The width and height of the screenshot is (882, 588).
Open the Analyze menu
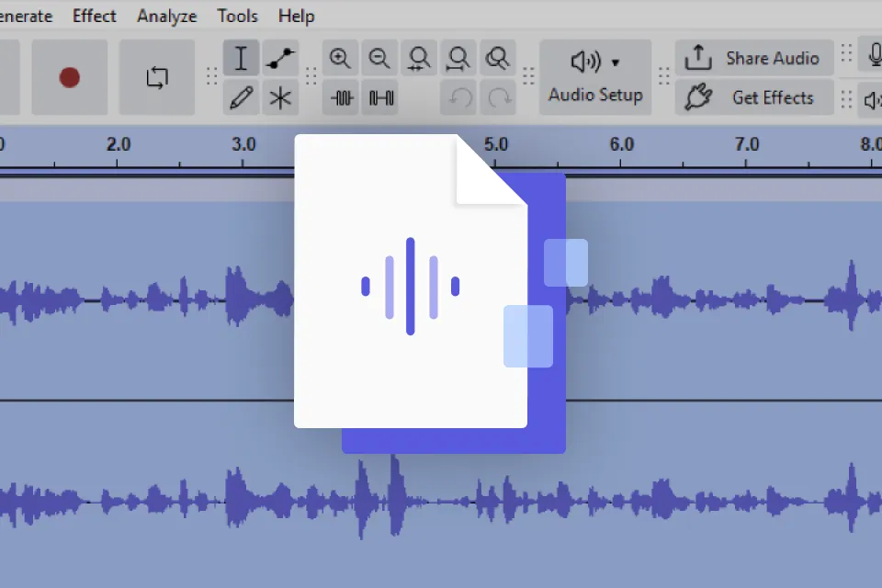point(166,16)
